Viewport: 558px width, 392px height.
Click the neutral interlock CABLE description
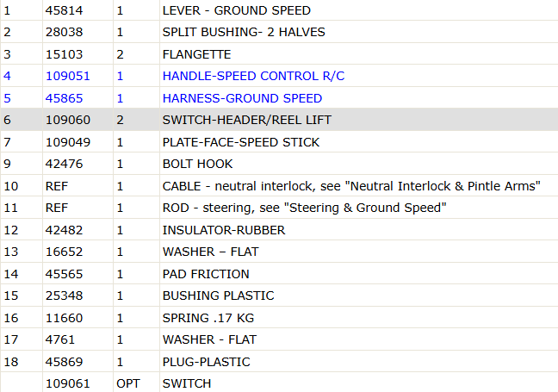click(x=351, y=186)
